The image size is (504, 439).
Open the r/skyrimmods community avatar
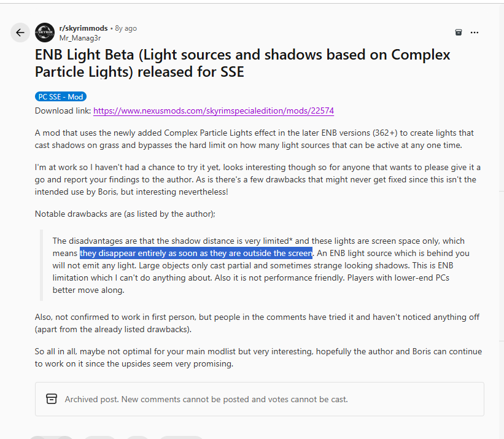click(45, 33)
